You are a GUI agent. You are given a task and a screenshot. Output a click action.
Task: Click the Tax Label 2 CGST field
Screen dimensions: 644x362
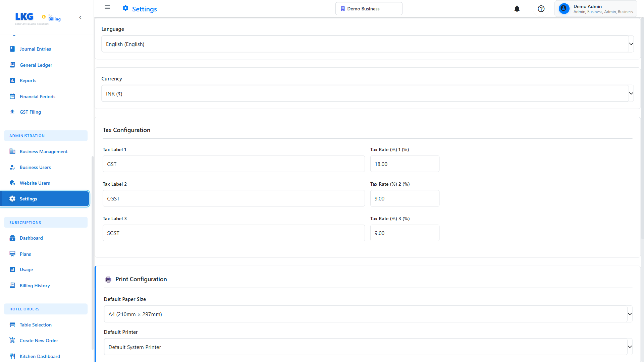(233, 199)
